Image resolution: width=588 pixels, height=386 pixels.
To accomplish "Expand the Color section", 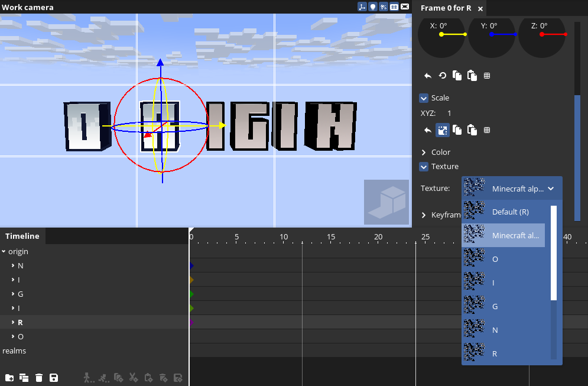I will click(x=424, y=153).
